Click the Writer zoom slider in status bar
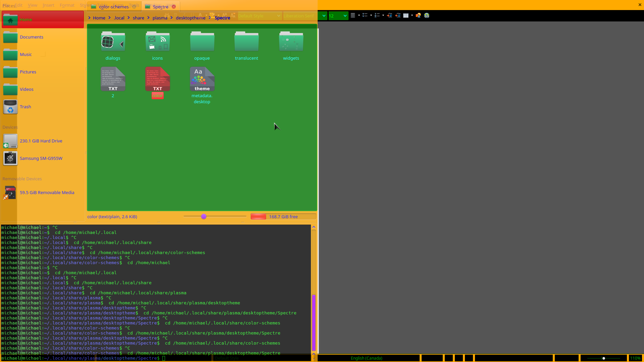Image resolution: width=644 pixels, height=362 pixels. tap(604, 358)
